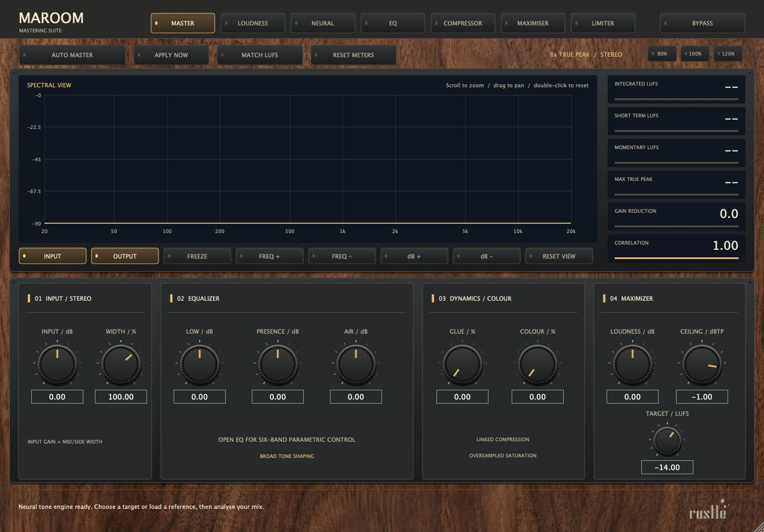Image resolution: width=764 pixels, height=532 pixels.
Task: Click the CORRELATION meter showing 1.00
Action: 677,249
